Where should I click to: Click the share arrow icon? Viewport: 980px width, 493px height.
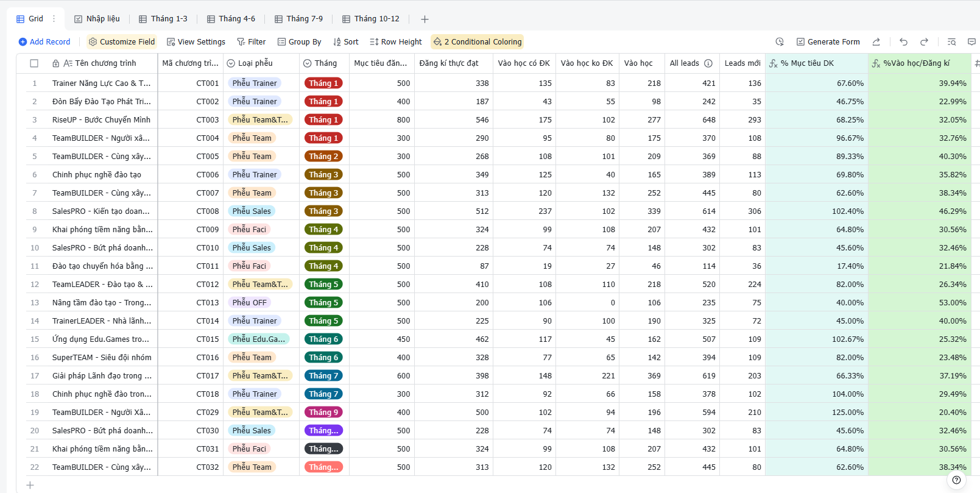[x=876, y=42]
